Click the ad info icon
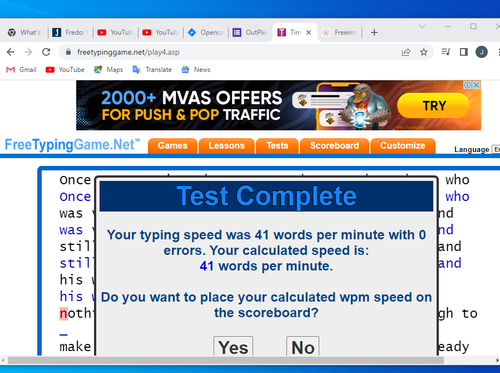The height and width of the screenshot is (373, 500). coord(468,85)
